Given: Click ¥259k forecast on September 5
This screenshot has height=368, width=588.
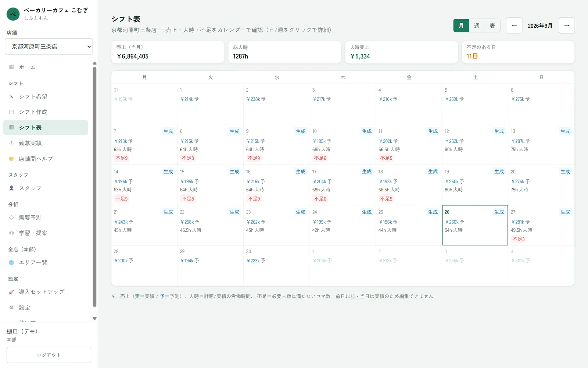Looking at the screenshot, I should pos(455,99).
